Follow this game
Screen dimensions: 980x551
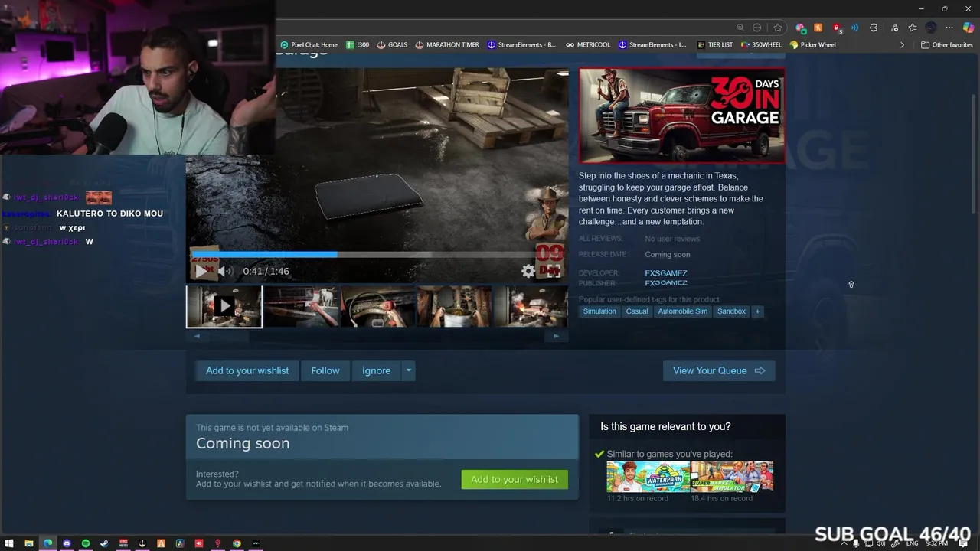[325, 370]
